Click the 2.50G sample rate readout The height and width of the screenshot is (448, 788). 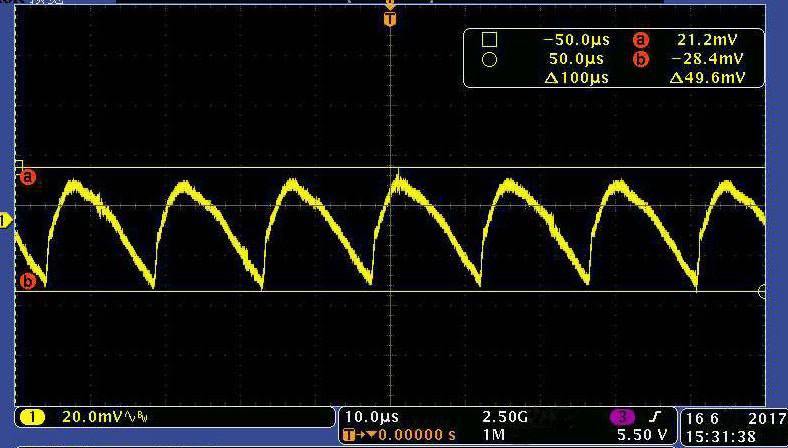tap(505, 417)
